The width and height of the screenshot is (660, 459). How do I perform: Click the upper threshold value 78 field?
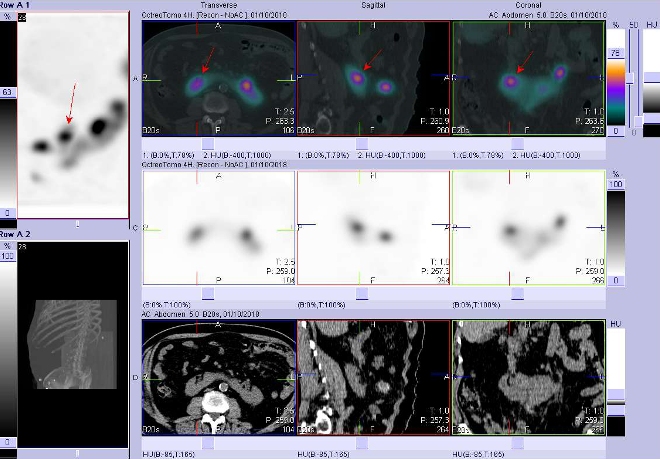[x=616, y=55]
